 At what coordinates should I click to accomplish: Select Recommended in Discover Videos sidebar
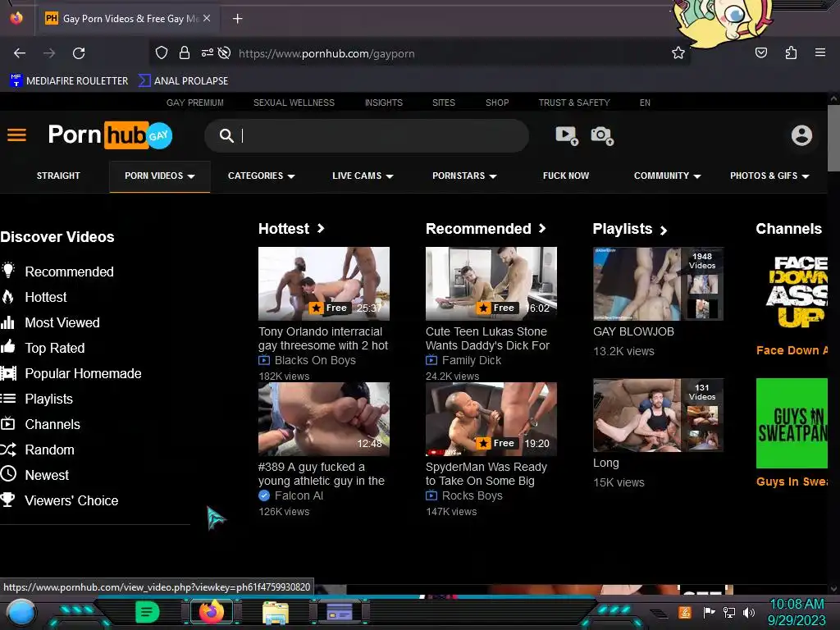[x=69, y=272]
